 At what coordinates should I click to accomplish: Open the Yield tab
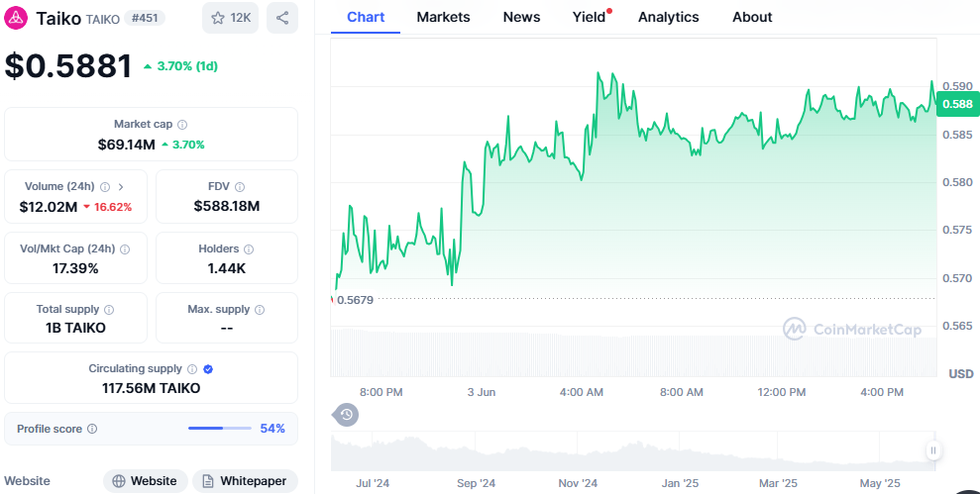pos(590,17)
